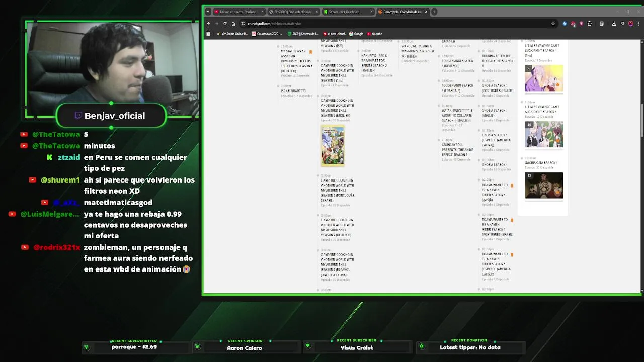Click the Recent Sponsor crown icon

pos(197,346)
